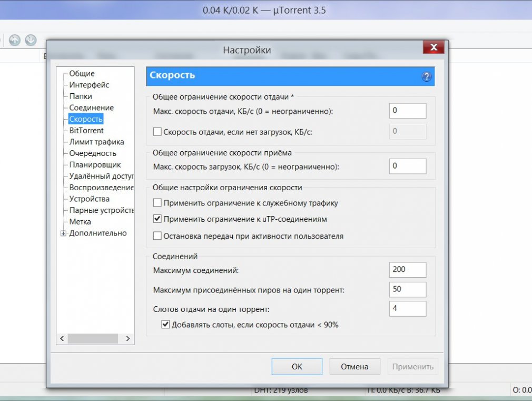This screenshot has height=401, width=532.
Task: Go to Планировщик settings
Action: [x=95, y=165]
